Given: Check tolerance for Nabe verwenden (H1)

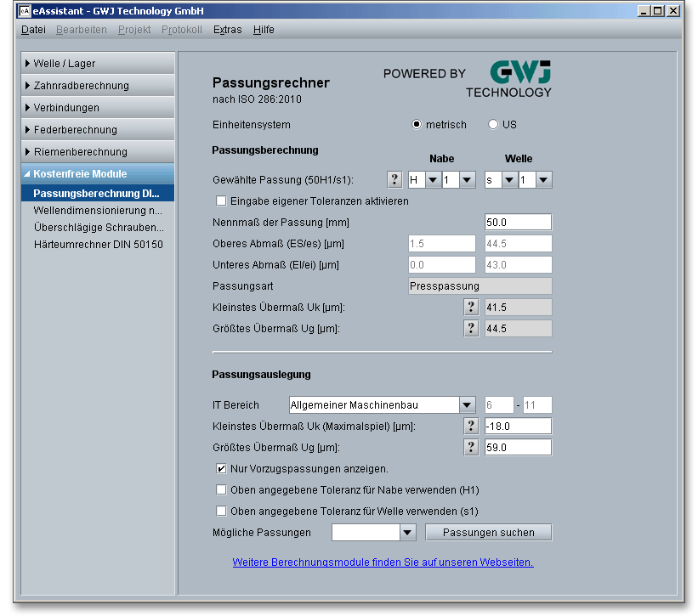Looking at the screenshot, I should pyautogui.click(x=222, y=489).
